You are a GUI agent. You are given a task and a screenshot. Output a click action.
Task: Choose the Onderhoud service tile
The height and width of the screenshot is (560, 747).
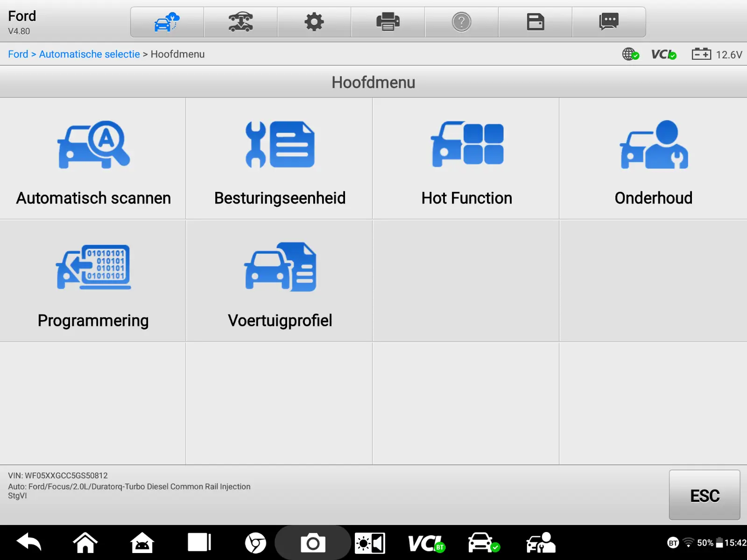pyautogui.click(x=654, y=158)
